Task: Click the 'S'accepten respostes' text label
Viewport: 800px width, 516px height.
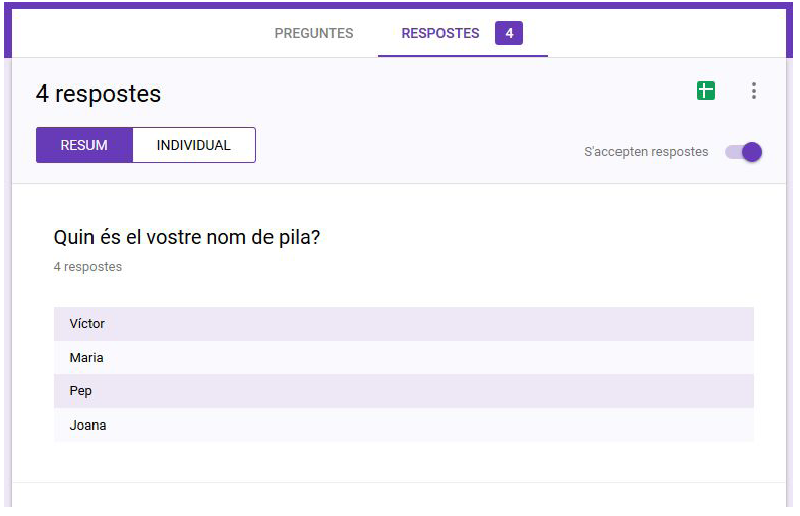Action: 646,152
